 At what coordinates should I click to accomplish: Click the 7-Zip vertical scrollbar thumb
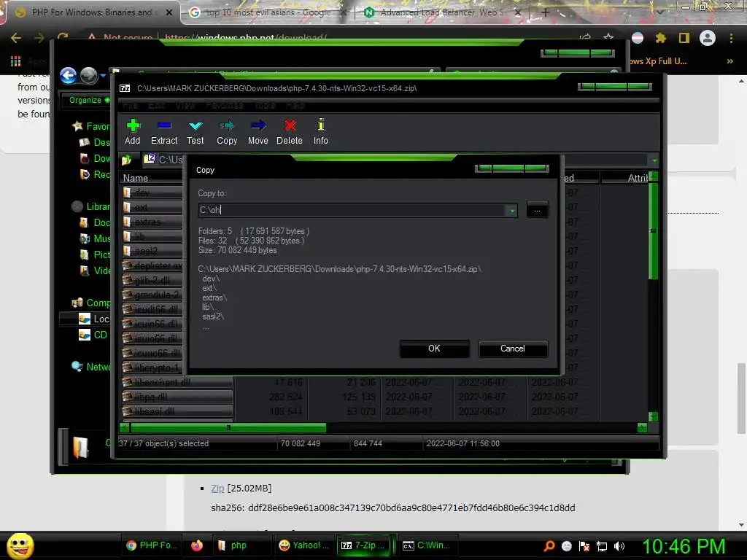click(653, 231)
